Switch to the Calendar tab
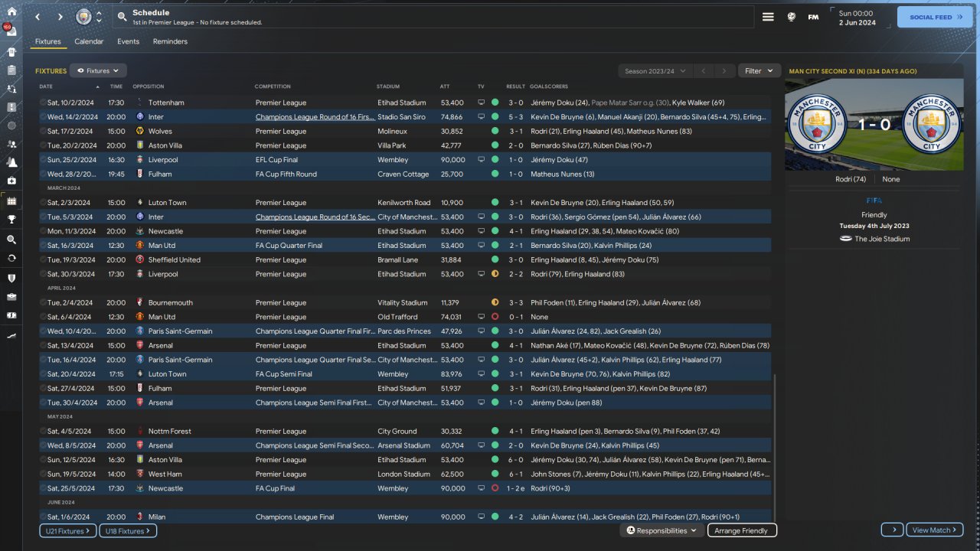The height and width of the screenshot is (551, 980). pos(89,41)
